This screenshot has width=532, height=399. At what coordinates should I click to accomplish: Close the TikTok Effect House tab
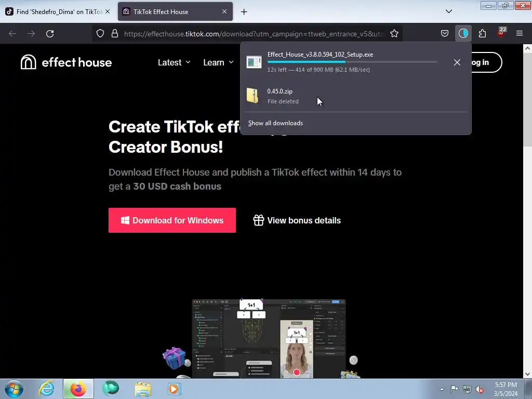[224, 11]
